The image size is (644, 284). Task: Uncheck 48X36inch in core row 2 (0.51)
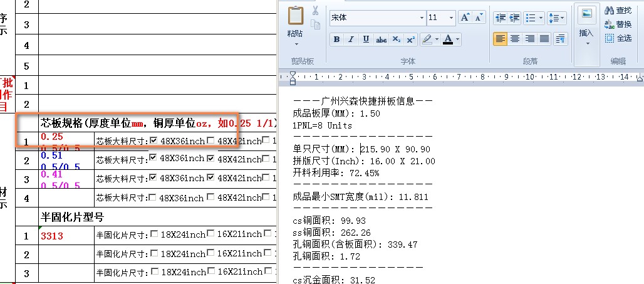click(x=153, y=157)
